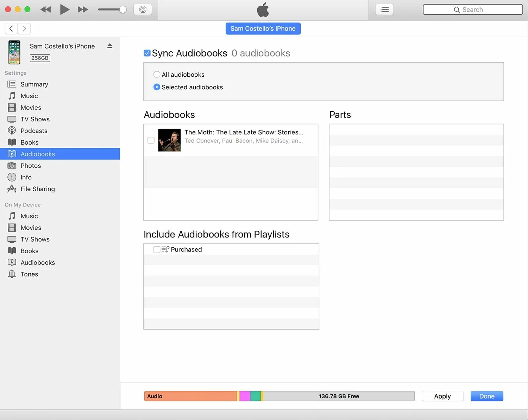Image resolution: width=528 pixels, height=420 pixels.
Task: Click the rewind playback button
Action: (45, 9)
